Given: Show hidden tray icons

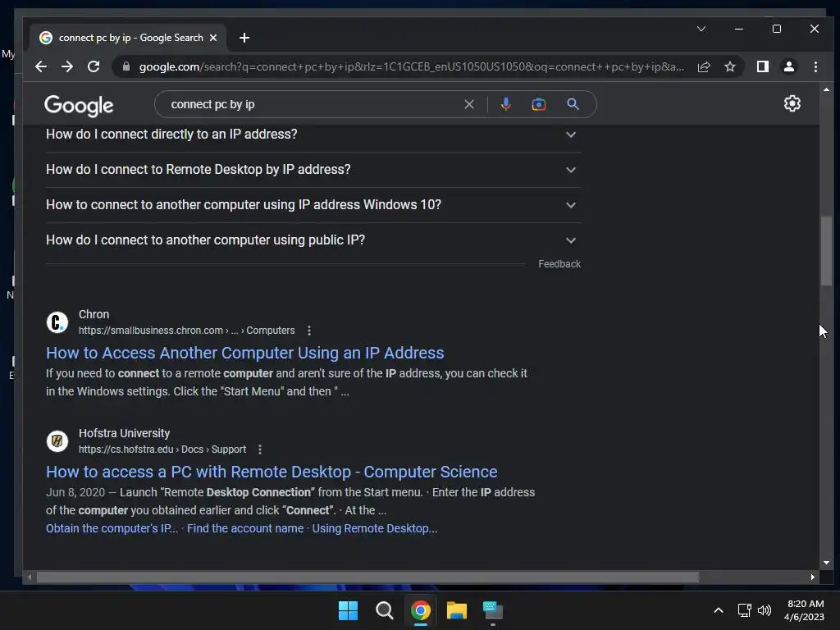Looking at the screenshot, I should (x=719, y=610).
